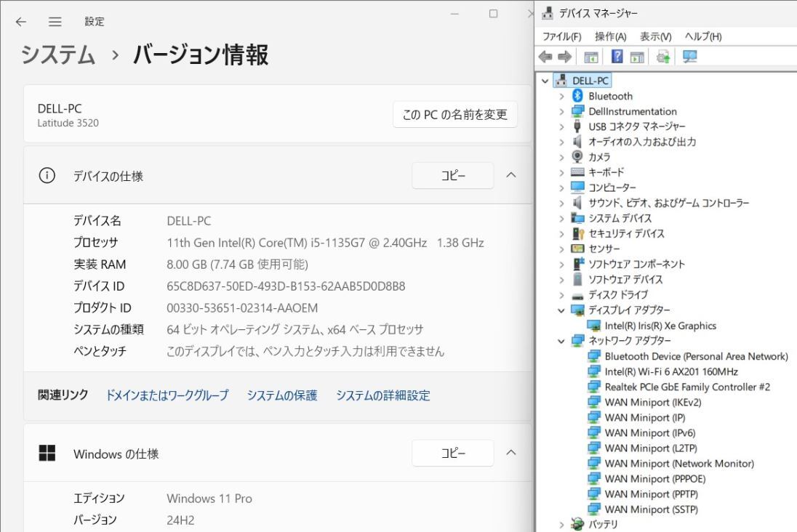797x532 pixels.
Task: Open システムの詳細設定 link
Action: click(x=383, y=395)
